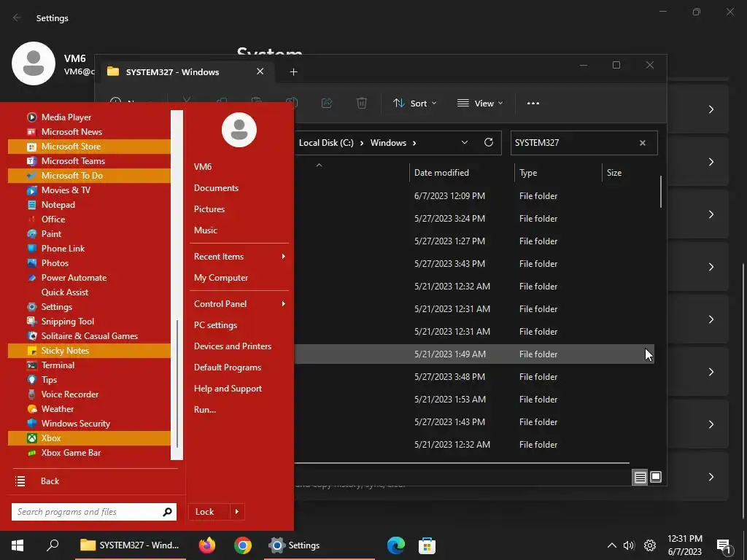Open the Sort dropdown in Explorer
Image resolution: width=747 pixels, height=560 pixels.
[414, 104]
